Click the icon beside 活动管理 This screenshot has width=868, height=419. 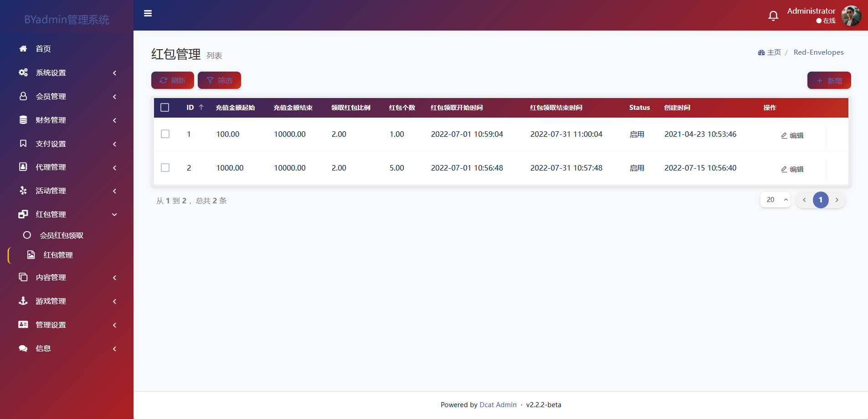[x=23, y=191]
